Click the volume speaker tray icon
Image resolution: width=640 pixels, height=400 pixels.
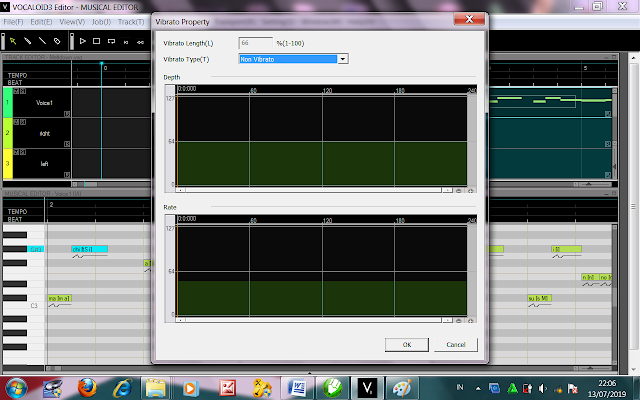[543, 388]
